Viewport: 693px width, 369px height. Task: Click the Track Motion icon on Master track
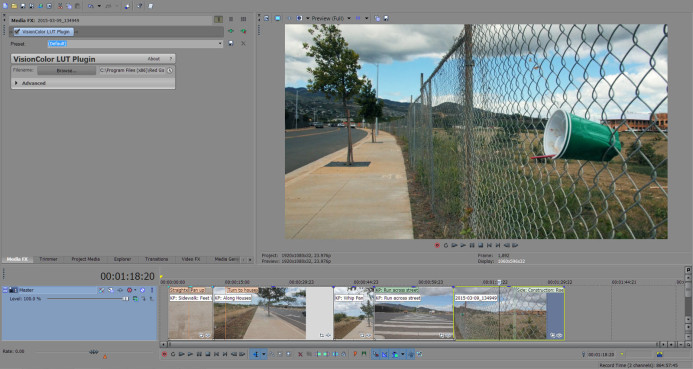coord(110,290)
